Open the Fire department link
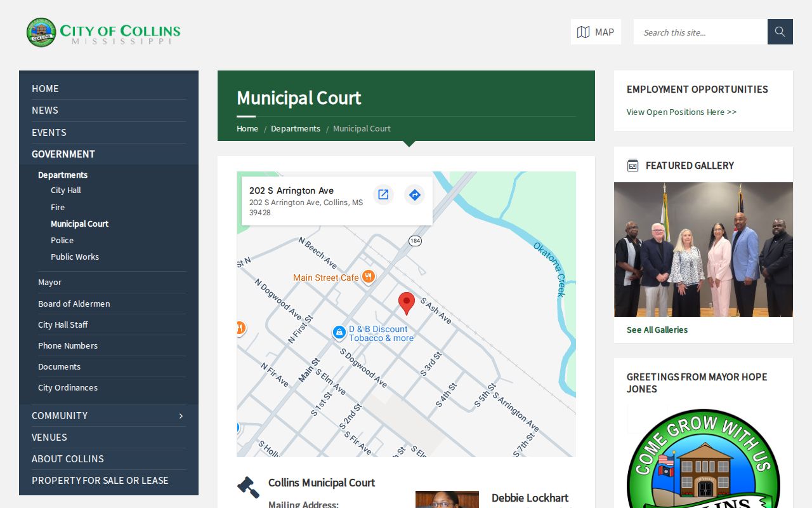The width and height of the screenshot is (812, 508). (58, 207)
